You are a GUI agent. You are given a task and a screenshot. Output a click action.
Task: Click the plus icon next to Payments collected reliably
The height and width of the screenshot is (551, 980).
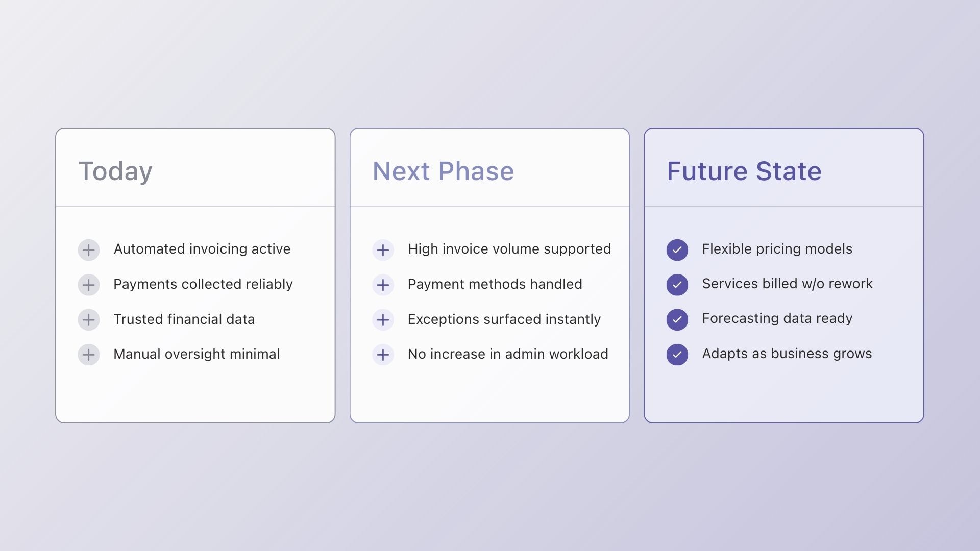[89, 285]
